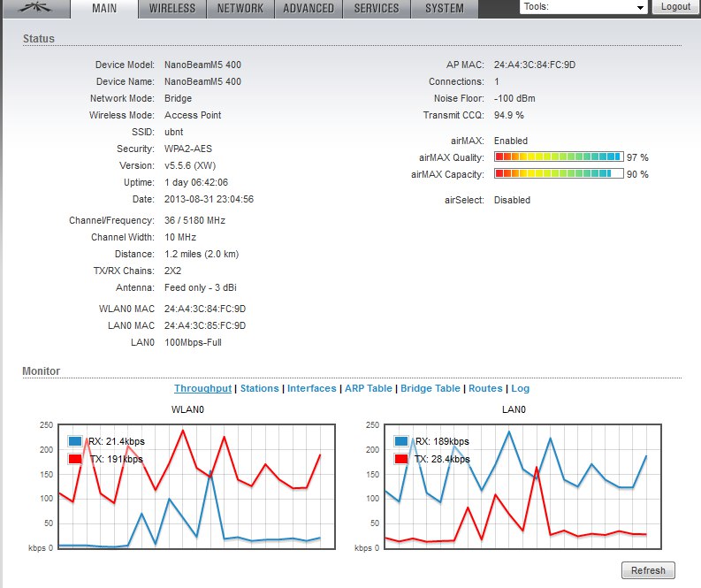Screen dimensions: 701x588
Task: Click the Channel Width value 10 MHz
Action: pos(180,237)
